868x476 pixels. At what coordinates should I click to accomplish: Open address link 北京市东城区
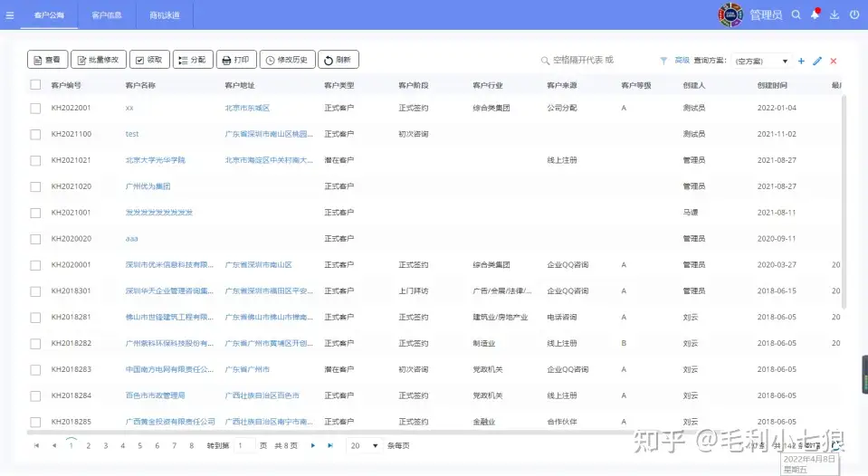coord(247,108)
